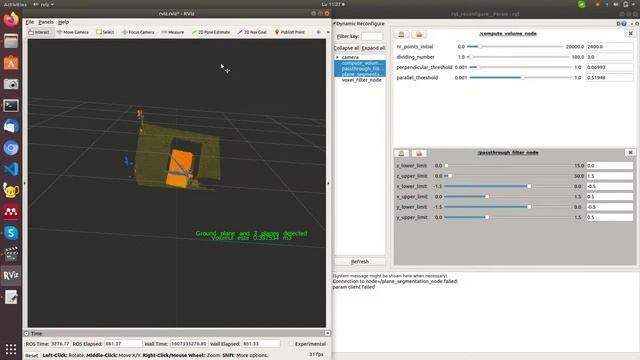Activate the Publish Point tool

pos(289,32)
